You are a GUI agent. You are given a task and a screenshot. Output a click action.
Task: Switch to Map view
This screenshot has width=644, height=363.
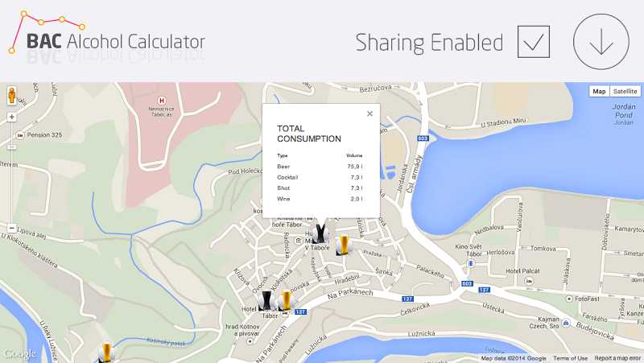pos(599,91)
